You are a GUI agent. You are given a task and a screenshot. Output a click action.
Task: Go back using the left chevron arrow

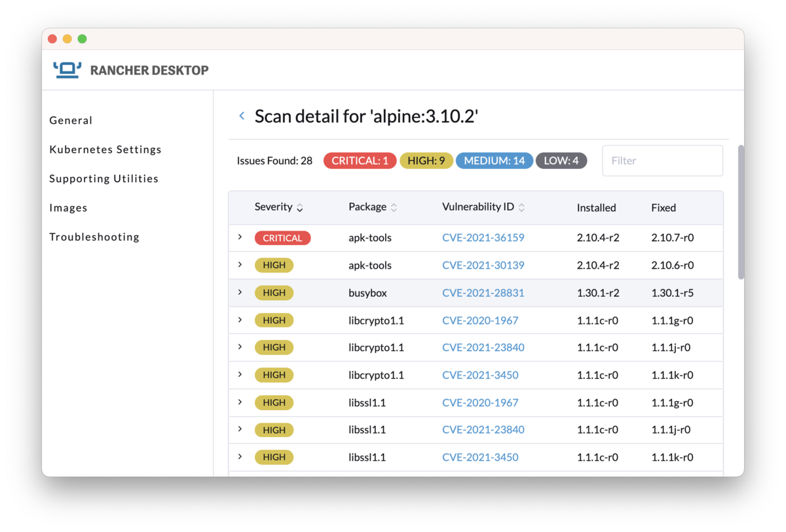pyautogui.click(x=242, y=116)
